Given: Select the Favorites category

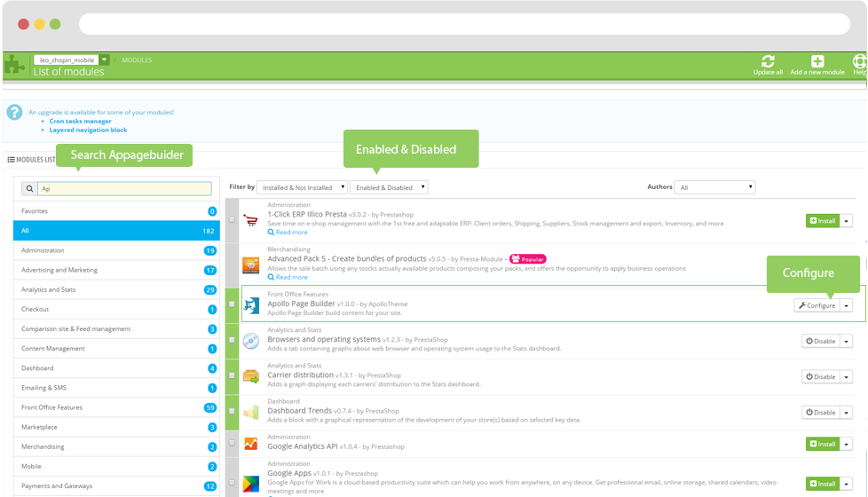Looking at the screenshot, I should (x=117, y=211).
